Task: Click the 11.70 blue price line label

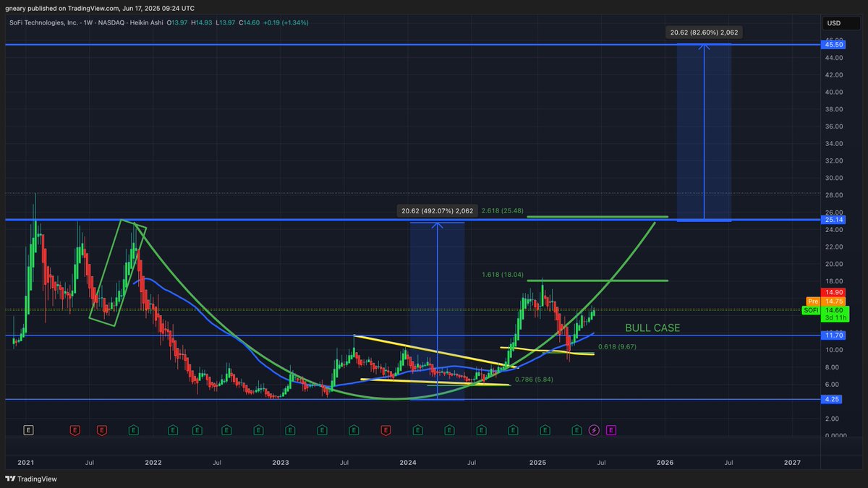Action: coord(835,335)
